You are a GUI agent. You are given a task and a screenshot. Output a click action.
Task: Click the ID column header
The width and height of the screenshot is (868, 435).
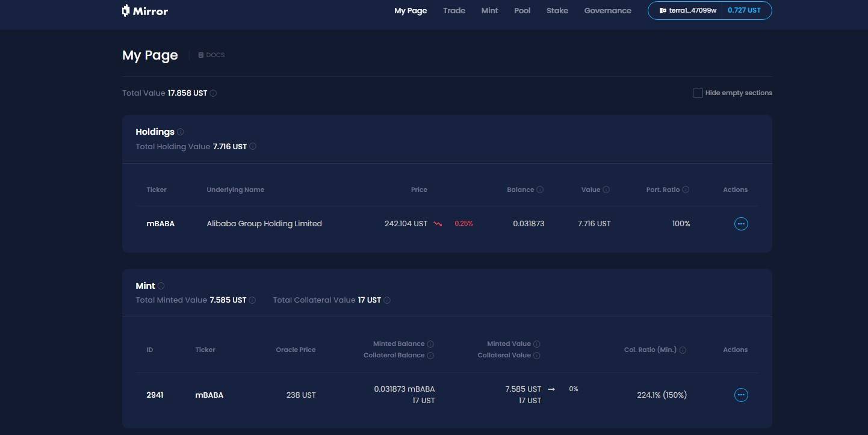[x=150, y=350]
